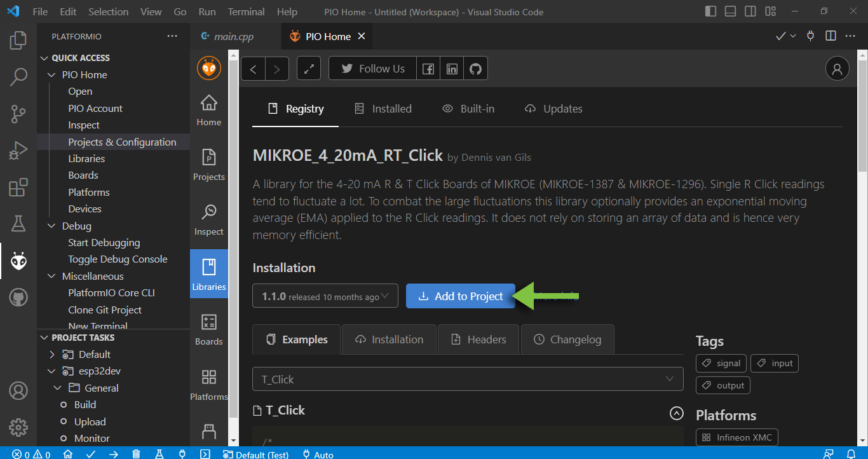Navigate back in PIO Home toolbar
This screenshot has height=459, width=868.
click(x=253, y=69)
